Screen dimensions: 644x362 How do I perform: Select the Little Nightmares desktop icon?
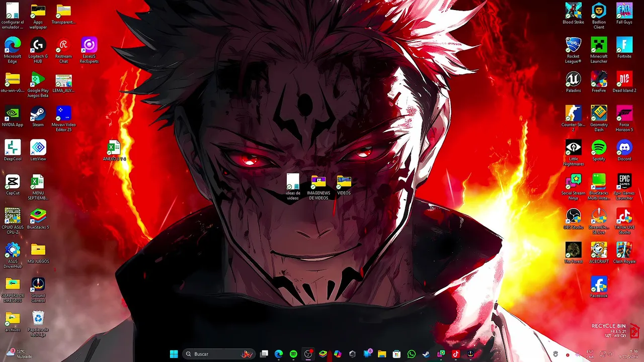573,153
